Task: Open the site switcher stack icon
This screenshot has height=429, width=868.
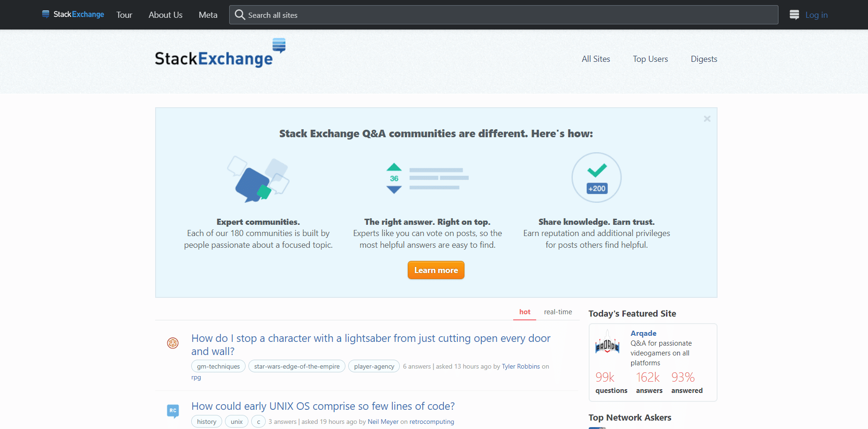Action: [794, 15]
